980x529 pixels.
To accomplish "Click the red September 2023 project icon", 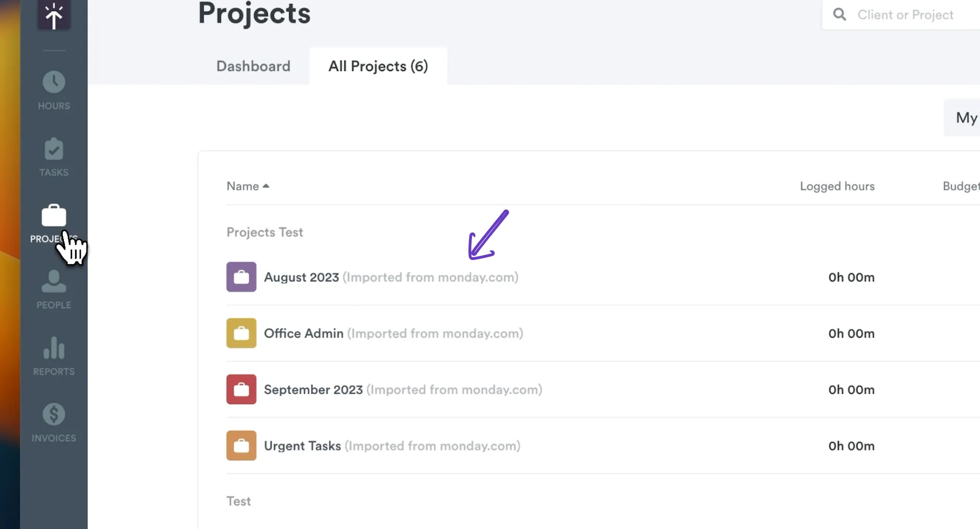I will click(241, 389).
